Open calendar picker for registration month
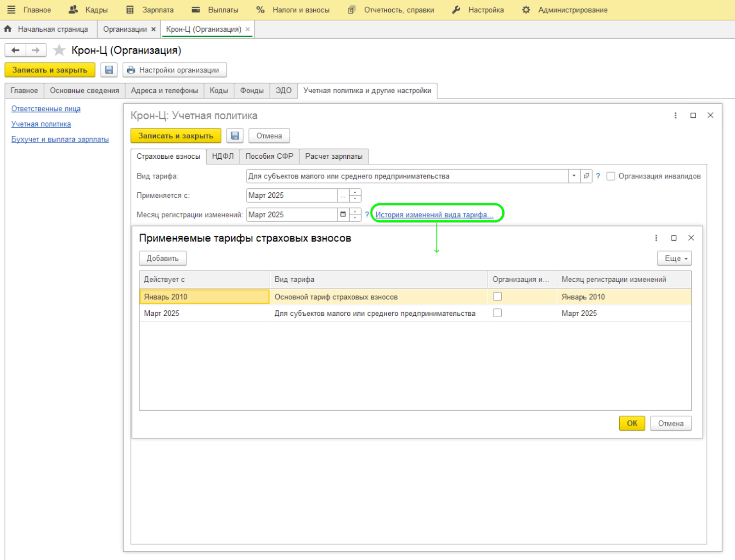The width and height of the screenshot is (735, 560). pyautogui.click(x=343, y=214)
